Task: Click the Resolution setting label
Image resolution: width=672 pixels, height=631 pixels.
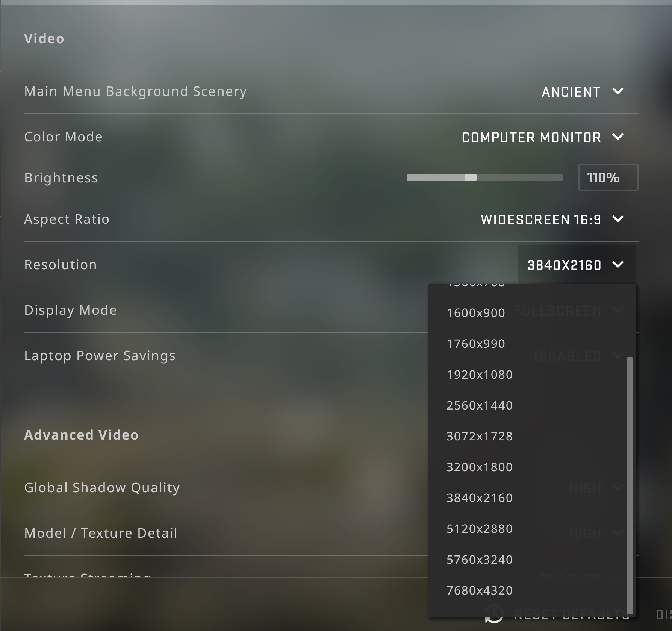Action: 61,265
